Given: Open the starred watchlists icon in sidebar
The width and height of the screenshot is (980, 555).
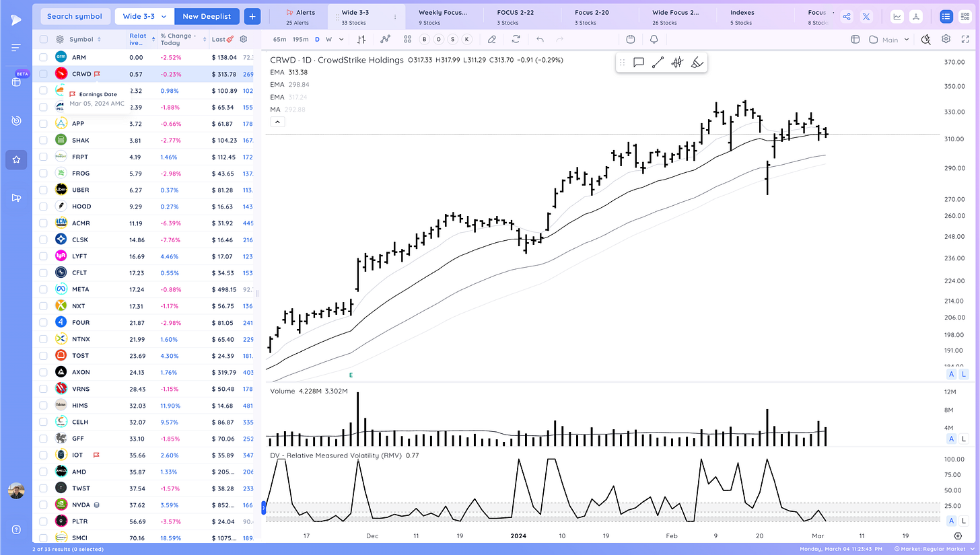Looking at the screenshot, I should [x=16, y=159].
